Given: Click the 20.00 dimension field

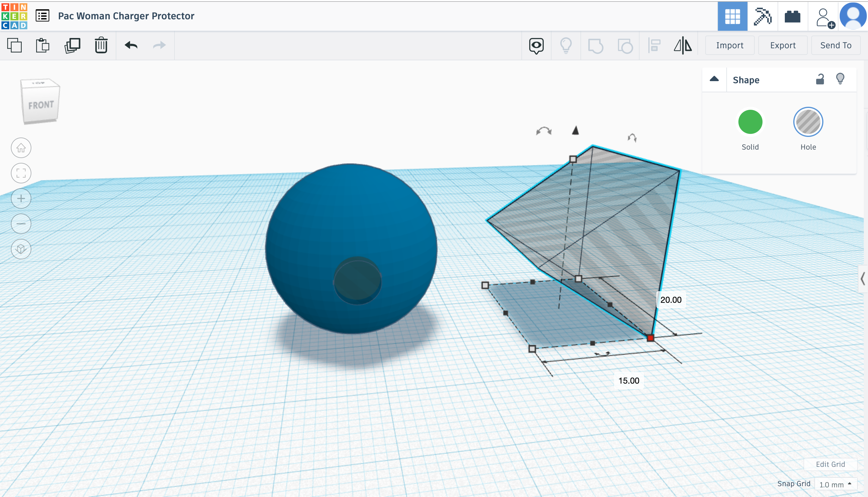Looking at the screenshot, I should pos(671,300).
